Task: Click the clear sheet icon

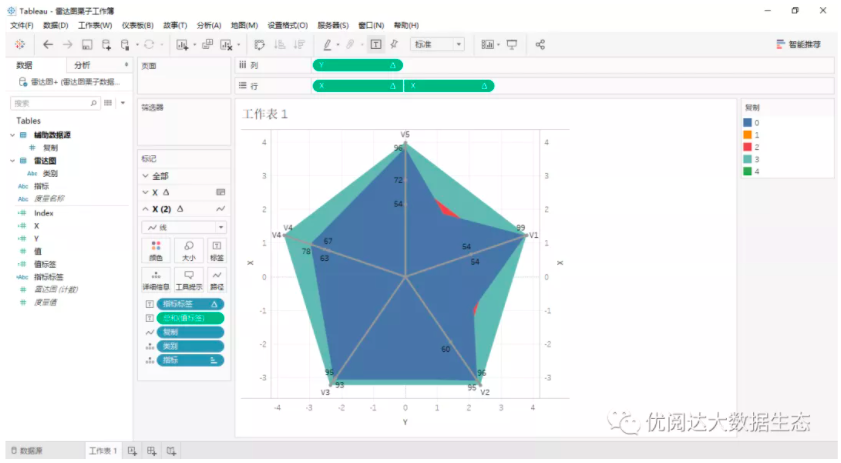Action: click(x=227, y=45)
